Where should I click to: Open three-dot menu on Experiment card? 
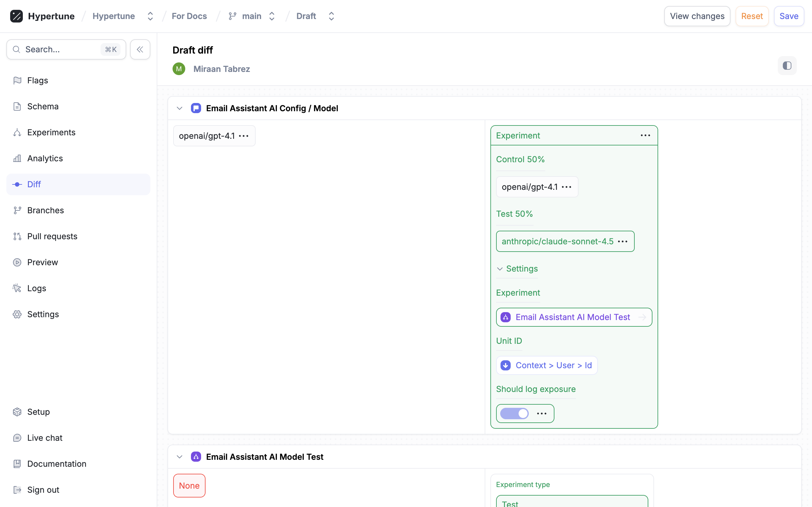[645, 136]
